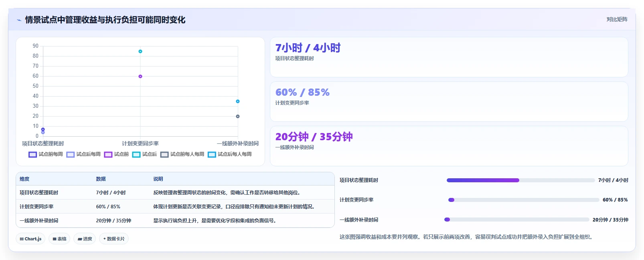Click the purple data point at 60
Viewport: 644px width, 260px height.
[140, 76]
